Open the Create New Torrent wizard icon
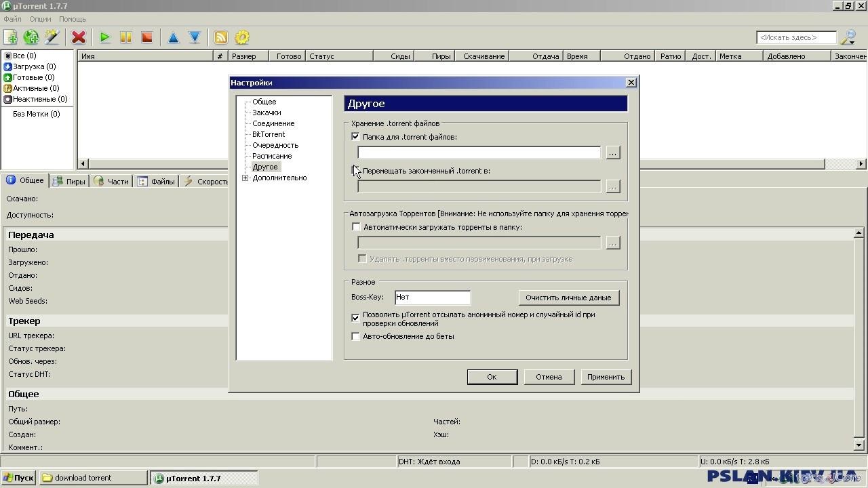 pos(52,37)
